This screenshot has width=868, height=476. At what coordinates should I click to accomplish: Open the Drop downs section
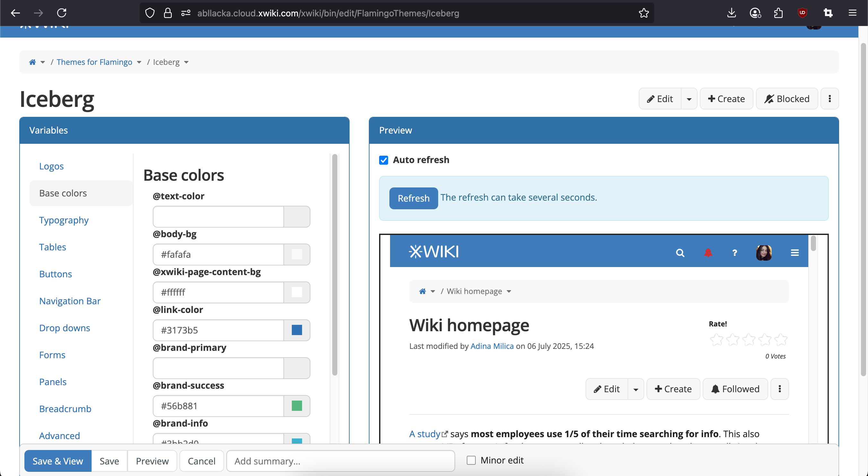pos(64,328)
